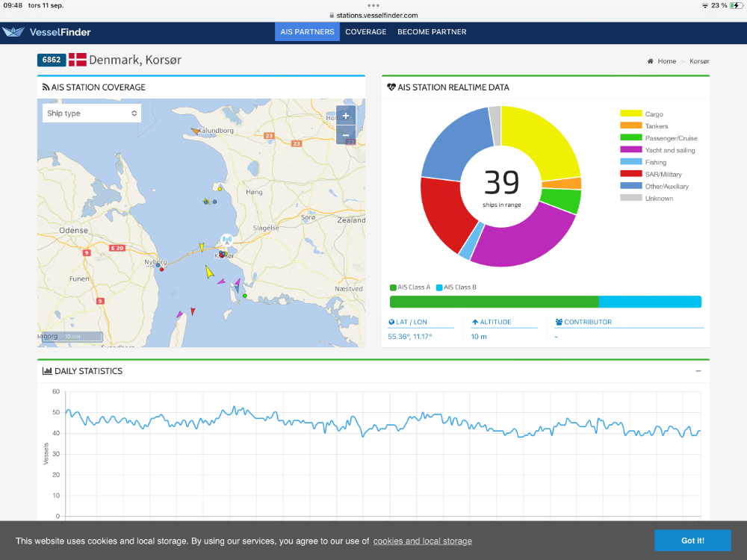Viewport: 747px width, 560px height.
Task: Open the browser page options ellipsis
Action: [373, 4]
